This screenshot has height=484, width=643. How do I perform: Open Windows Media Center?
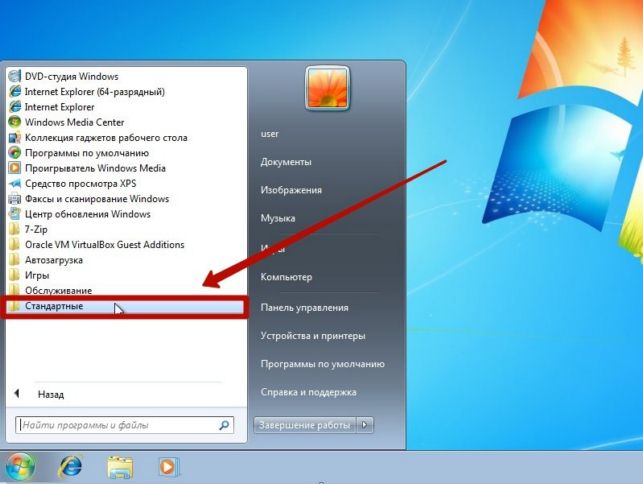pyautogui.click(x=66, y=122)
